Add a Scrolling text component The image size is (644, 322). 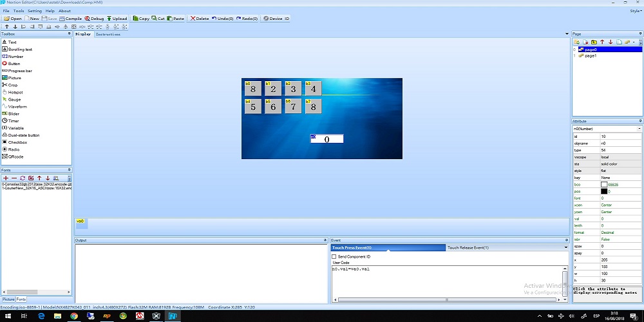[17, 50]
